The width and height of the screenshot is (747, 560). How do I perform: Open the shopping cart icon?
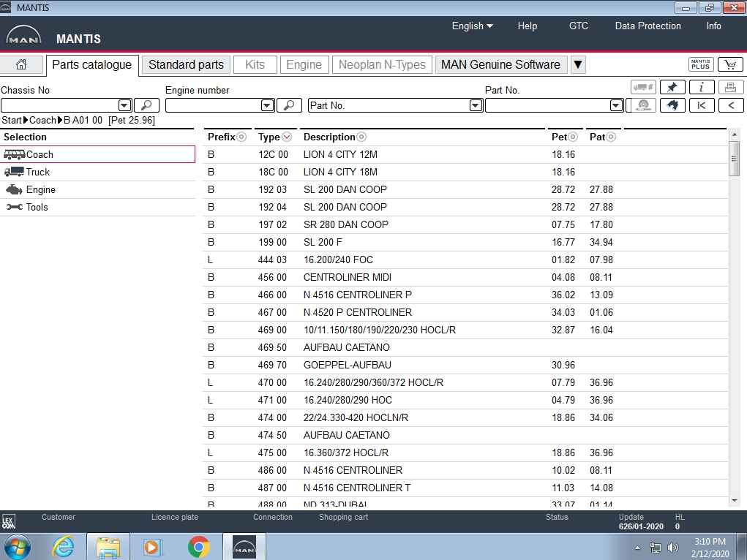click(x=730, y=64)
